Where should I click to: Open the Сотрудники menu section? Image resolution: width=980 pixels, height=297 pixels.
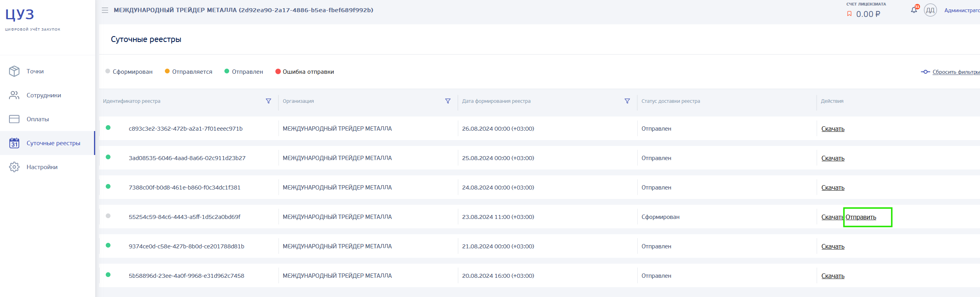(47, 95)
